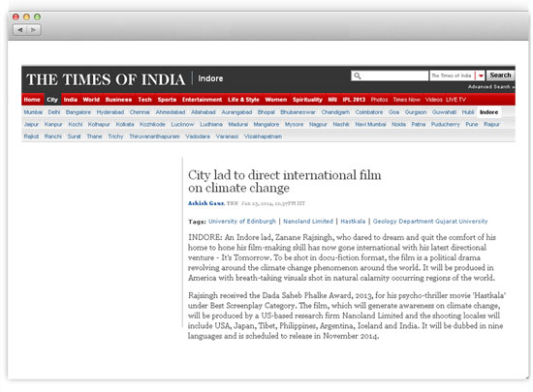This screenshot has height=392, width=533.
Task: Select the highlighted Indore city tab
Action: tap(488, 112)
